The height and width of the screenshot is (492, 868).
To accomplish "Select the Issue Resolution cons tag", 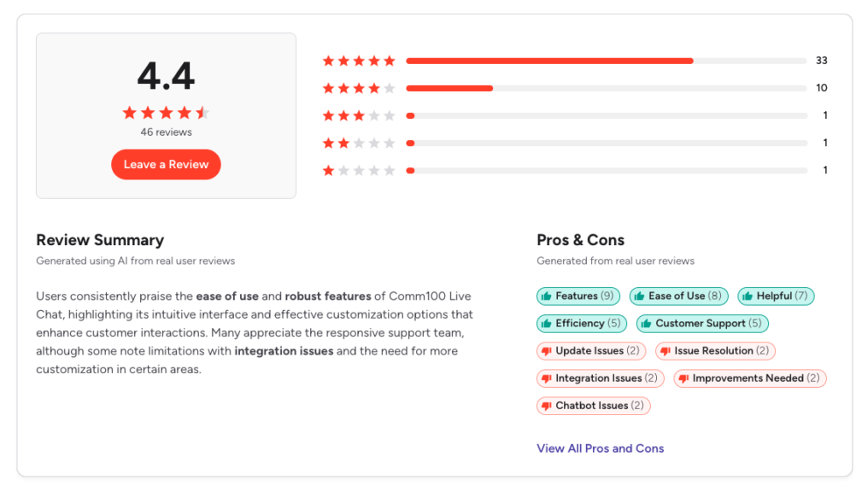I will 715,351.
